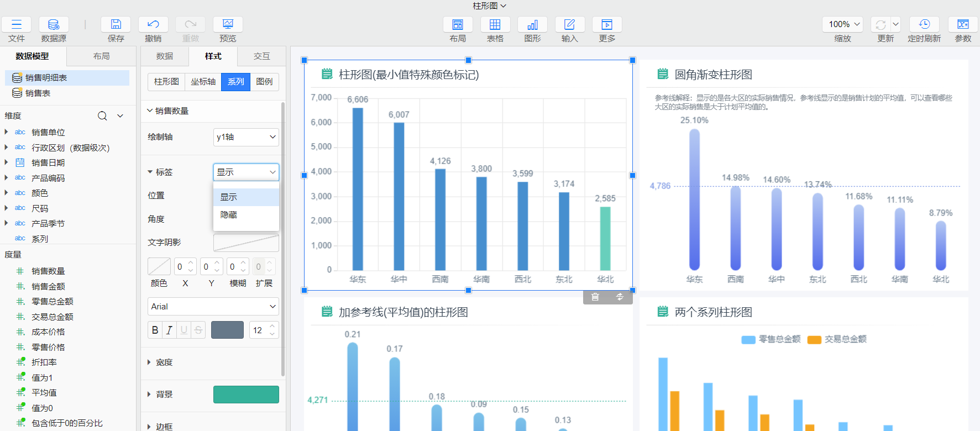The image size is (980, 431).
Task: Click the 预览 (Preview) icon
Action: pos(228,24)
